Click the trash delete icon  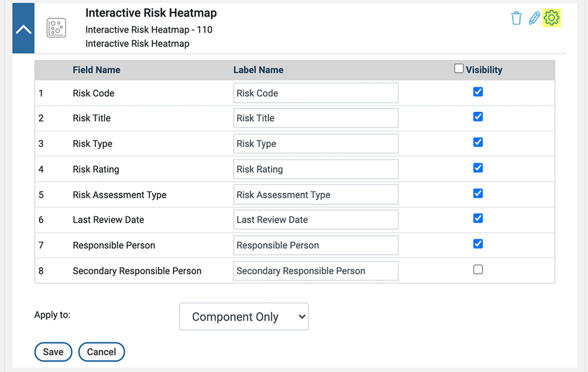[516, 19]
